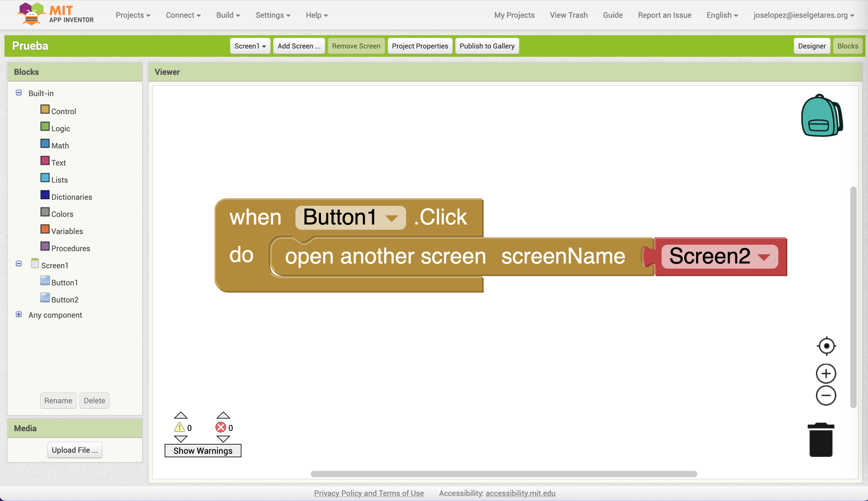Viewport: 868px width, 501px height.
Task: Click the MIT App Inventor logo
Action: (x=55, y=15)
